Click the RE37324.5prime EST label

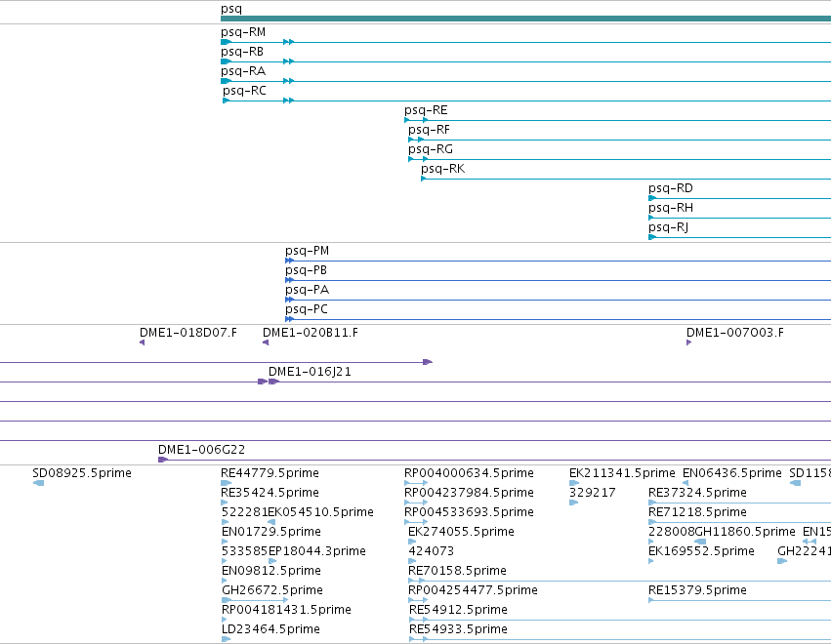click(x=697, y=493)
